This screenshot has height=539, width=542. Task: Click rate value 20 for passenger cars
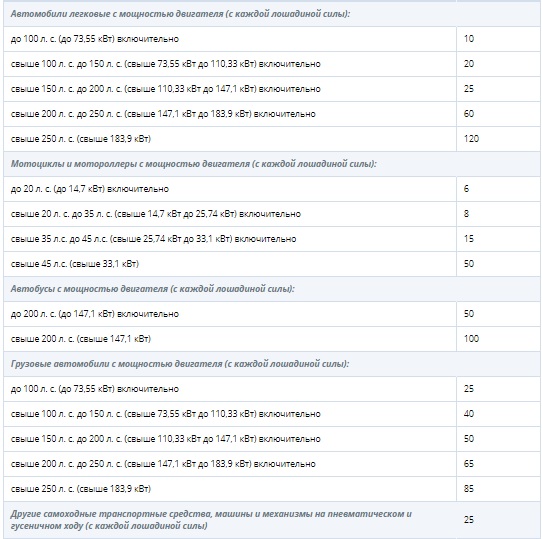click(469, 64)
